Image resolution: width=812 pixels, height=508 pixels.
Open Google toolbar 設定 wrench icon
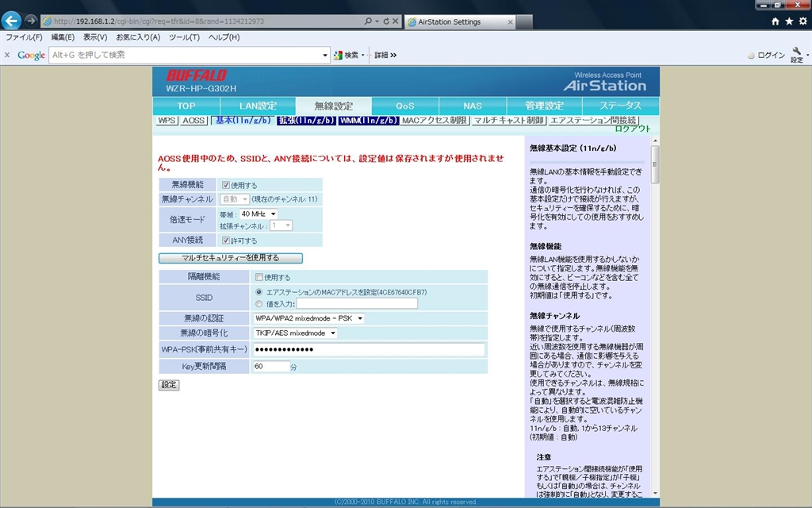pyautogui.click(x=797, y=55)
